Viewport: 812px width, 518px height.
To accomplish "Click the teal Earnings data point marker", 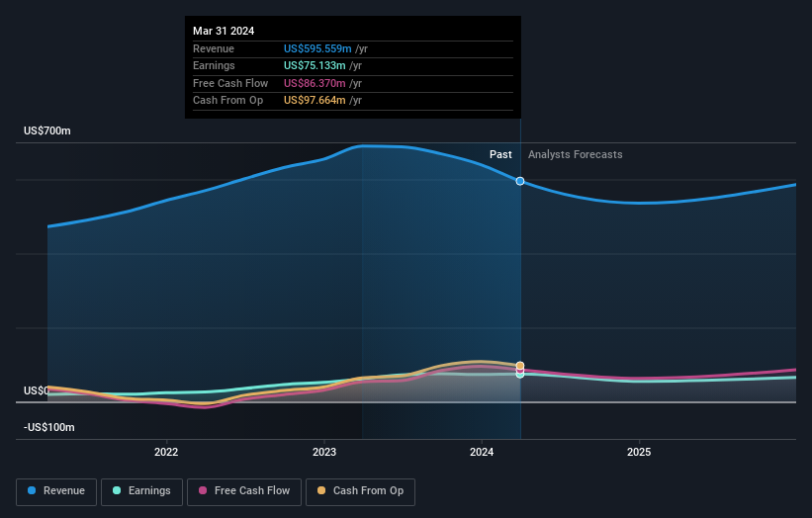I will tap(520, 374).
